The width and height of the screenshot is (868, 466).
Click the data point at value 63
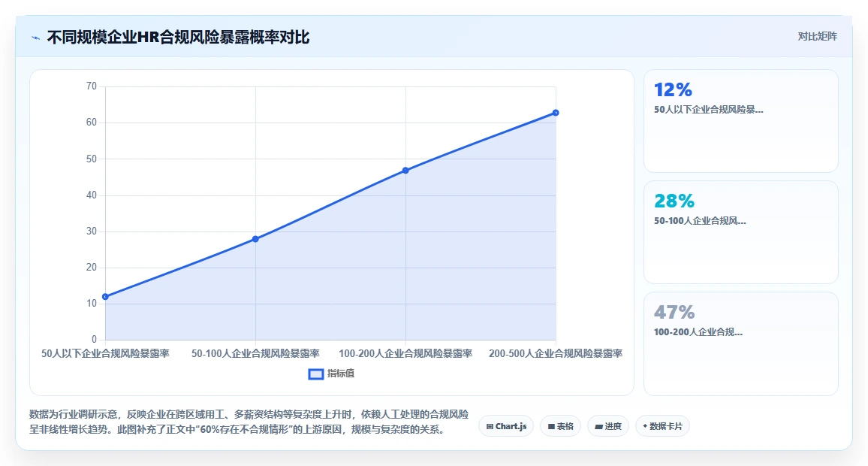(556, 113)
